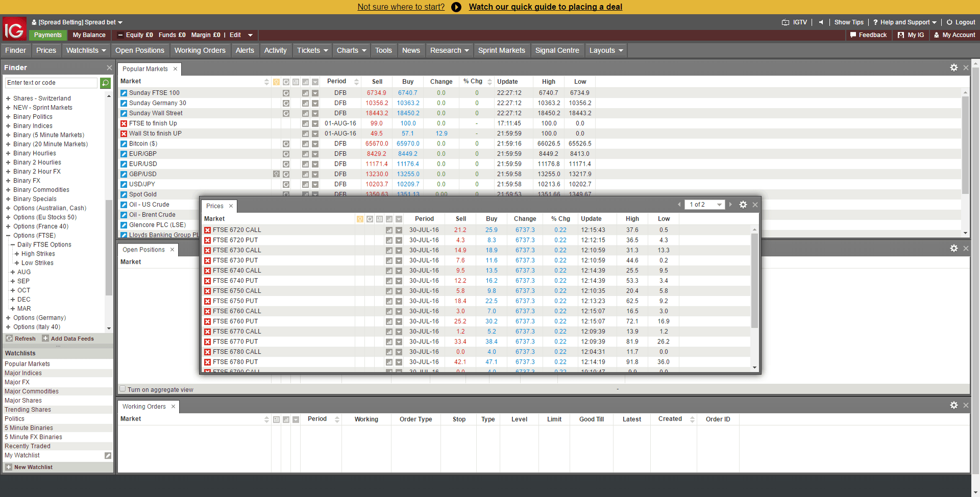Viewport: 980px width, 497px height.
Task: Go to next page arrow in Prices popup
Action: (730, 205)
